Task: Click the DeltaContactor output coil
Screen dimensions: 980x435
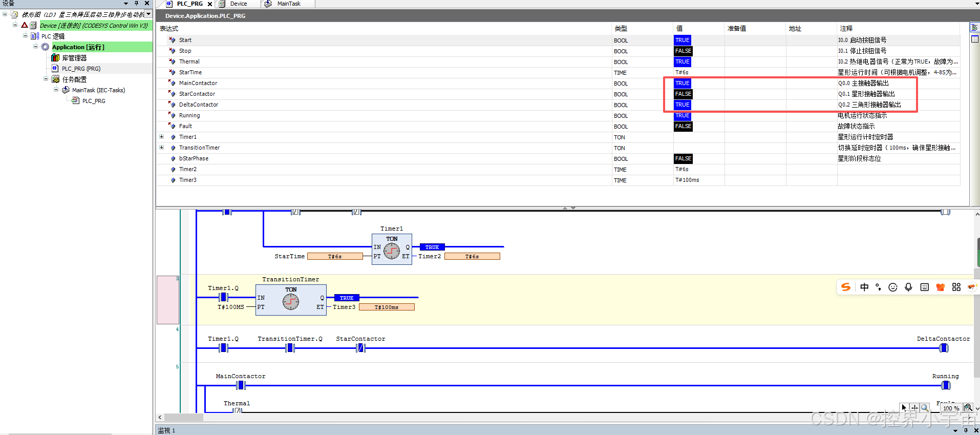Action: pyautogui.click(x=944, y=348)
